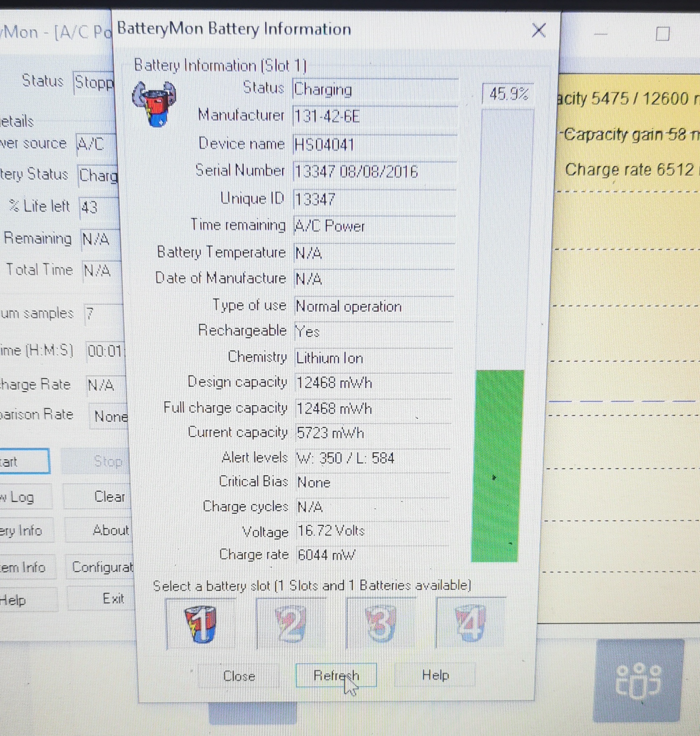Open Battery Info in BatteryMon window
Screen dimensions: 700x736
click(27, 531)
